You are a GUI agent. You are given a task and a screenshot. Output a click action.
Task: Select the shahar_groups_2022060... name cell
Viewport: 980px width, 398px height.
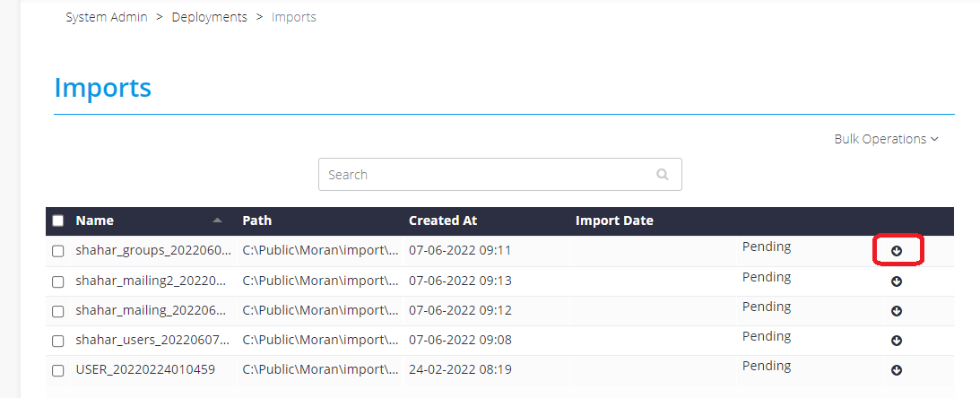point(153,251)
